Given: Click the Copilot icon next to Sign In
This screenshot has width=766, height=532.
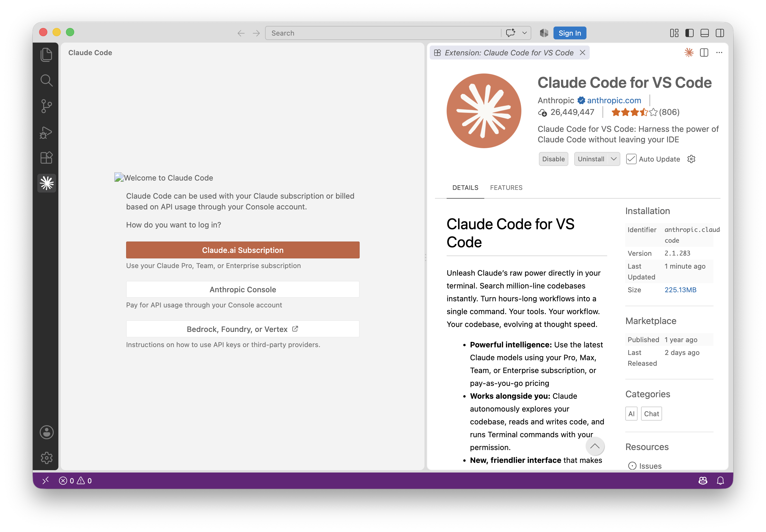Looking at the screenshot, I should (x=544, y=33).
